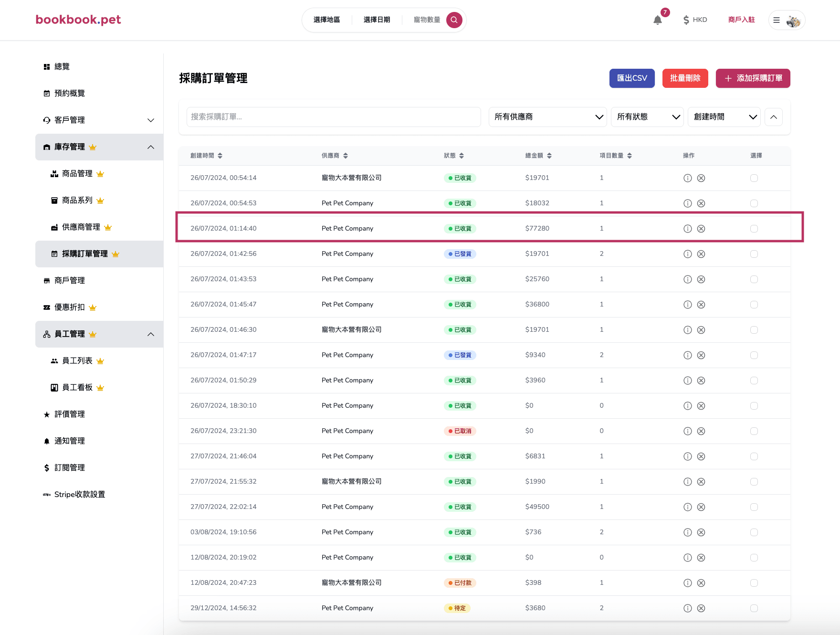Tick the checkbox on the 待定 $3680 order
Image resolution: width=840 pixels, height=635 pixels.
[x=754, y=608]
